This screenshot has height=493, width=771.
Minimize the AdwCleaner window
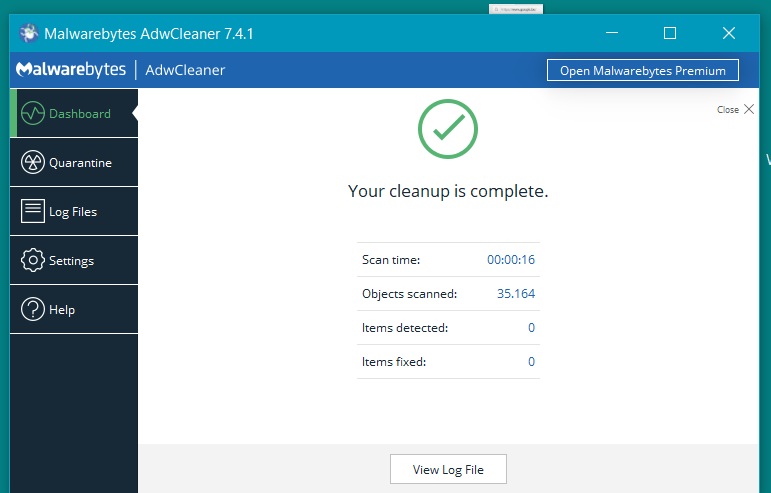611,33
